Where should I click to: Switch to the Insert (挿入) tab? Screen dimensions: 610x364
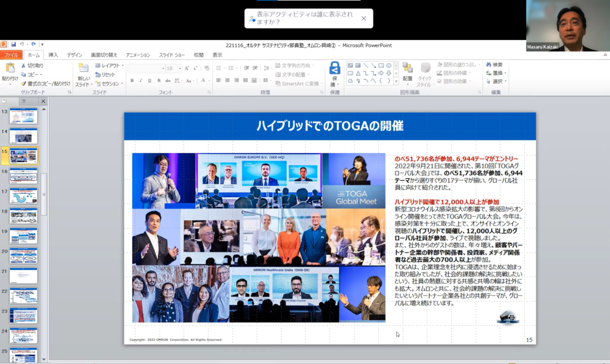(53, 55)
